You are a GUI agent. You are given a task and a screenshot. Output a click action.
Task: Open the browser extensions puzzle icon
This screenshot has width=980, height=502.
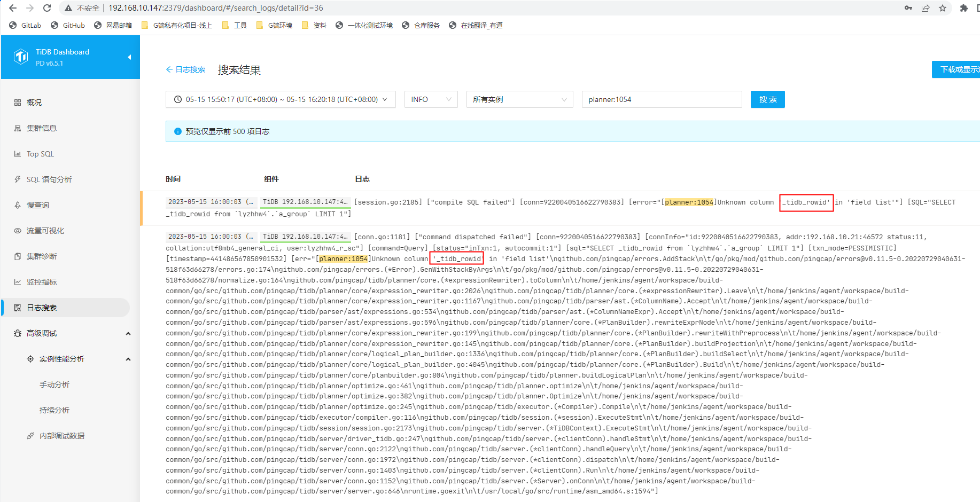[963, 8]
